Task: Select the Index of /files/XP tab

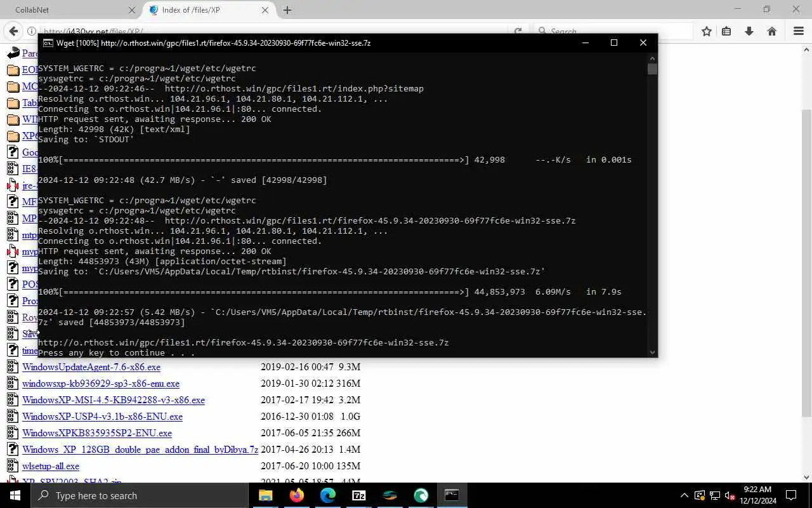Action: click(x=209, y=10)
